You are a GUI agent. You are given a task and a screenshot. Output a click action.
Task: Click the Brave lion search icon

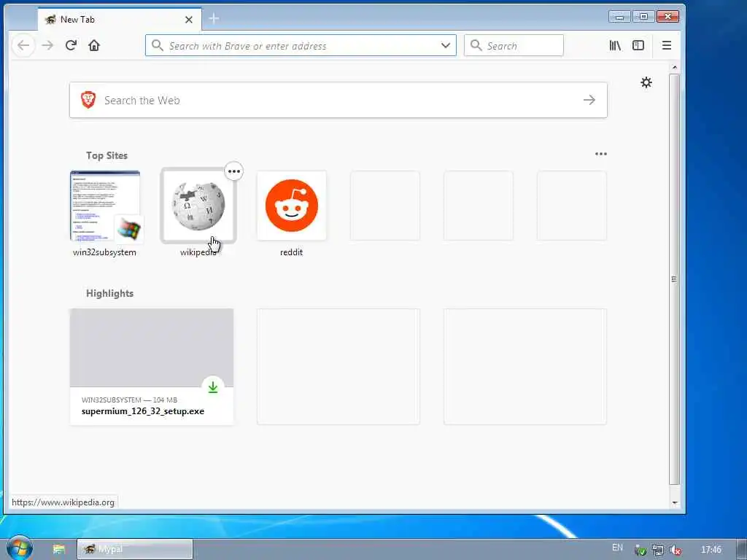pos(88,100)
